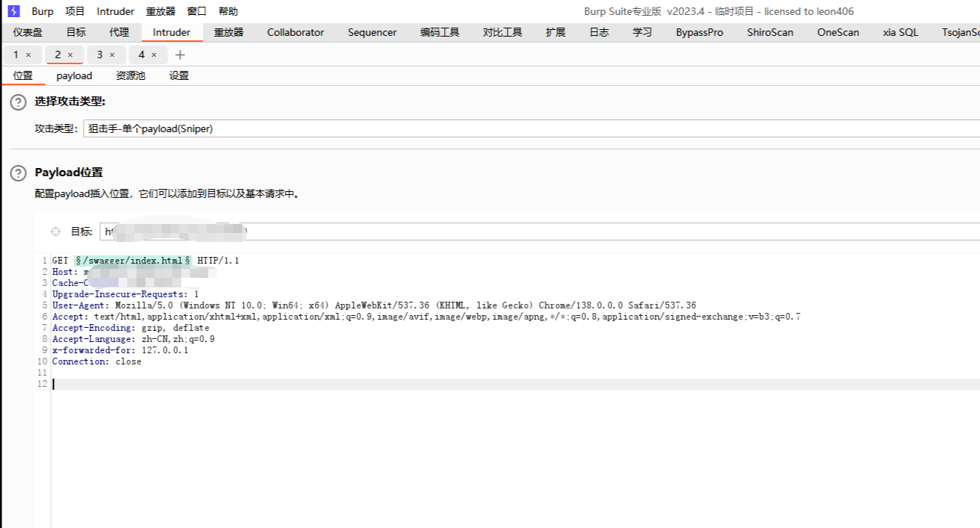Close Intruder tab 3 with its x
Image resolution: width=980 pixels, height=528 pixels.
[112, 55]
